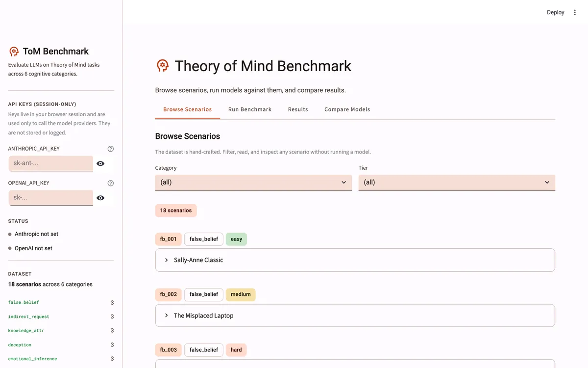Focus the Anthropic API key field
Viewport: 588px width, 368px height.
point(51,163)
